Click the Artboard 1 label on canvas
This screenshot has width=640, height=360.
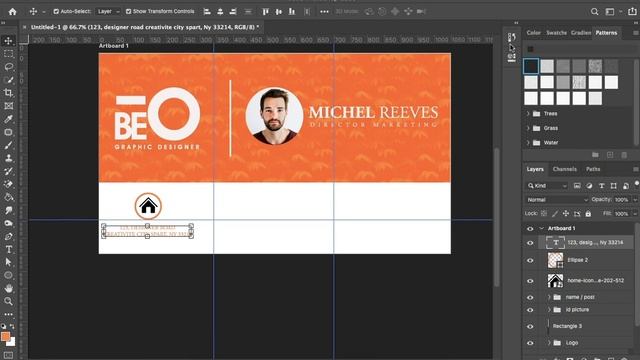tap(113, 46)
